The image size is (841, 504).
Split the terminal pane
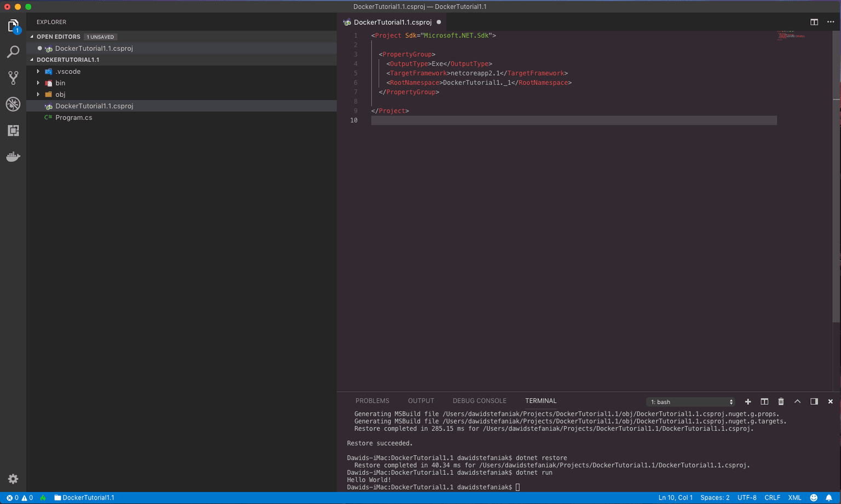point(764,402)
